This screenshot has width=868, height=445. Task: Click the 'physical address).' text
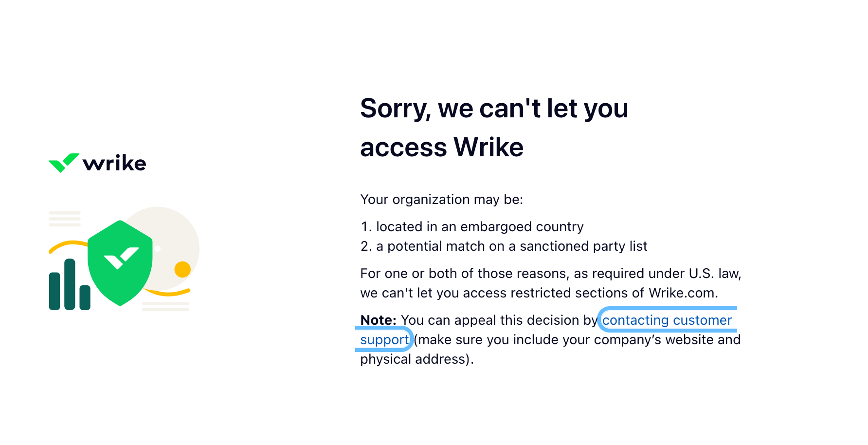click(x=417, y=359)
